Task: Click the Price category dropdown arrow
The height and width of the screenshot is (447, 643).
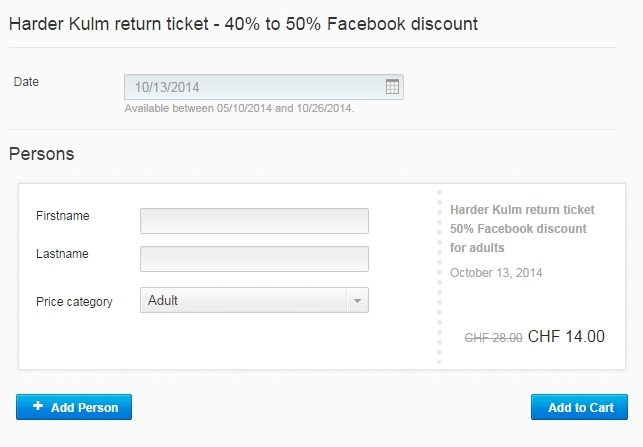Action: [357, 301]
